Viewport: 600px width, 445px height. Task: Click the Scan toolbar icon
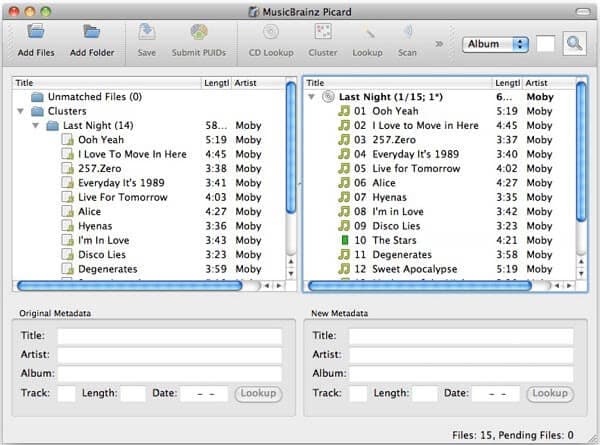click(x=408, y=32)
